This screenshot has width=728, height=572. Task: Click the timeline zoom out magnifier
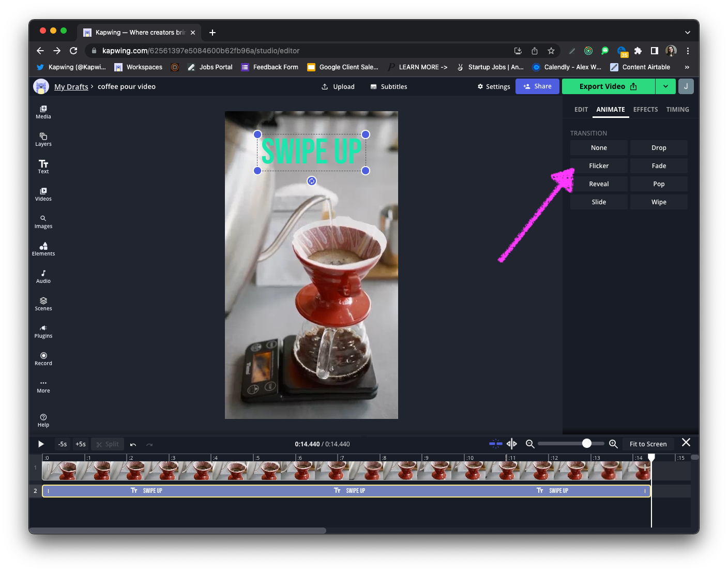tap(530, 444)
